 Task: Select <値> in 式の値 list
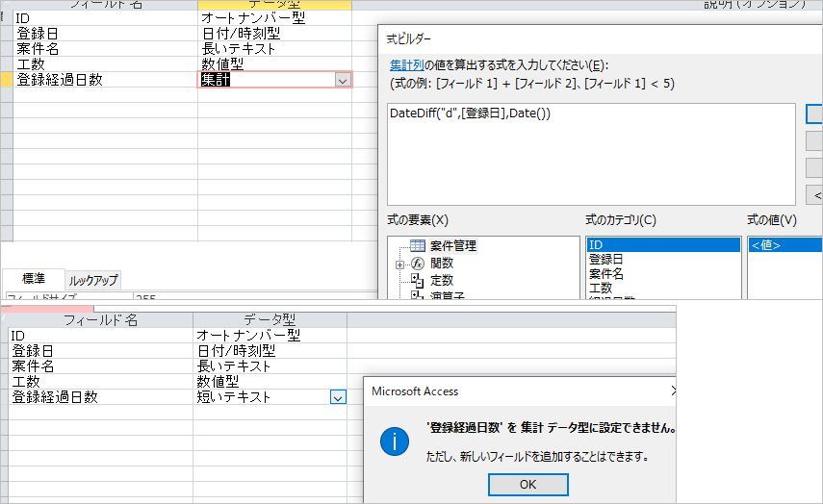pyautogui.click(x=785, y=245)
